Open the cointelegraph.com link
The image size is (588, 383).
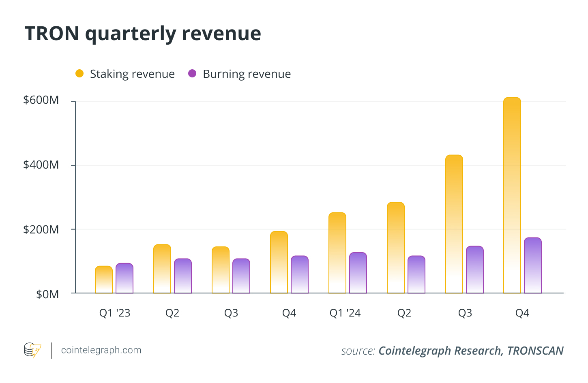(x=101, y=350)
